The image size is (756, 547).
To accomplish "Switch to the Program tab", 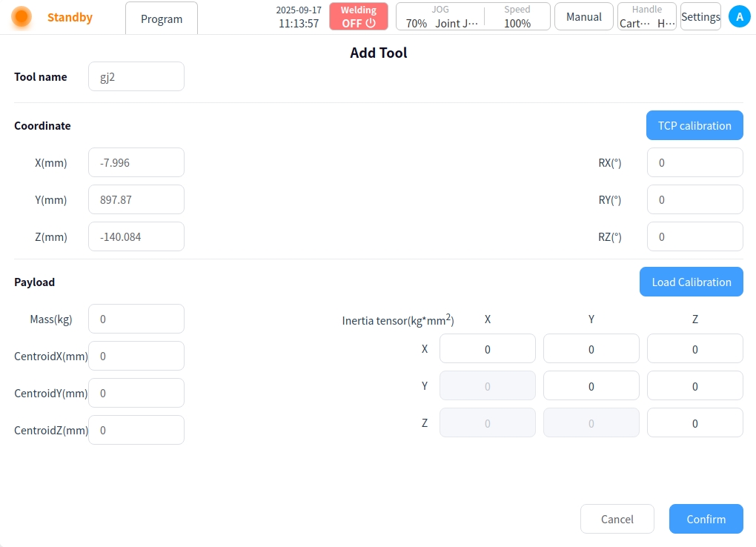I will pos(162,19).
